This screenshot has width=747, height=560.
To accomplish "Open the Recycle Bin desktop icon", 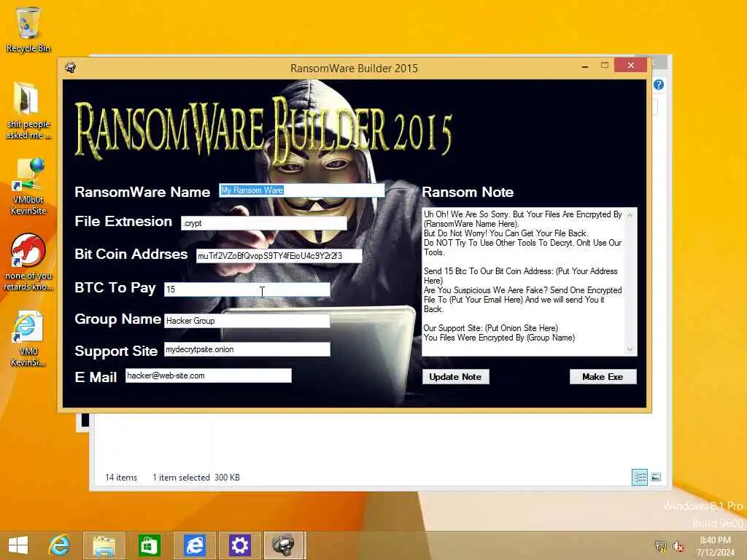I will 28,29.
